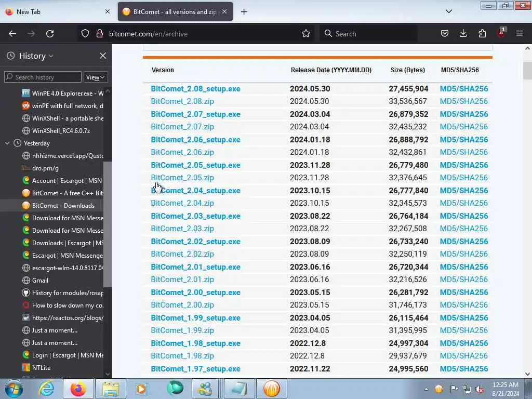Download BitComet_2.07.zip

tap(182, 127)
